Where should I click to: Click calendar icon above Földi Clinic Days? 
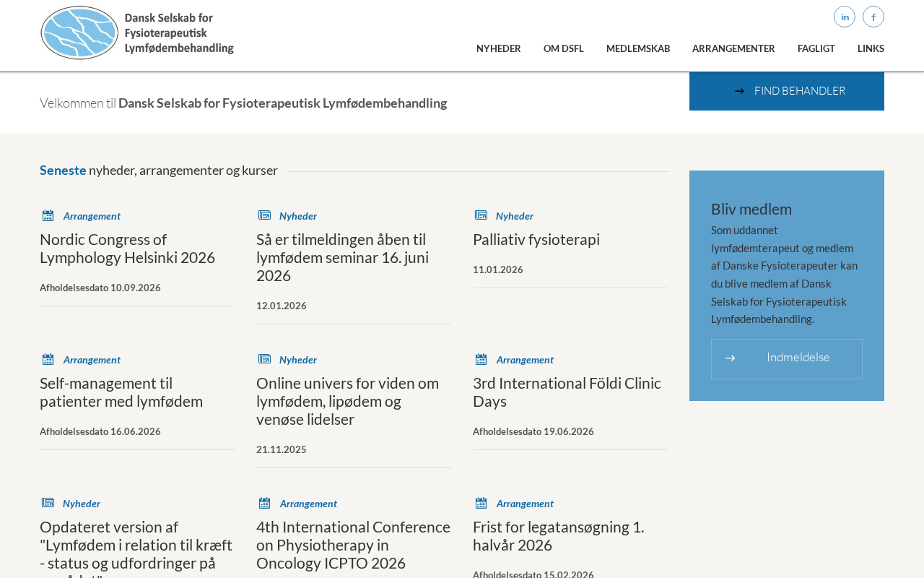pos(481,359)
